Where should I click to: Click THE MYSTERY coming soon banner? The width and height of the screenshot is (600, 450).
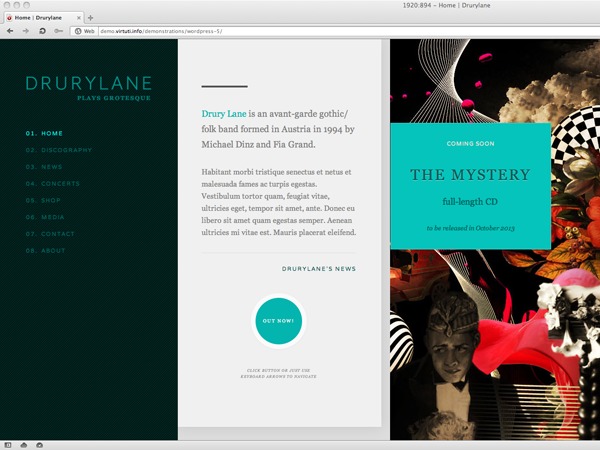(470, 186)
